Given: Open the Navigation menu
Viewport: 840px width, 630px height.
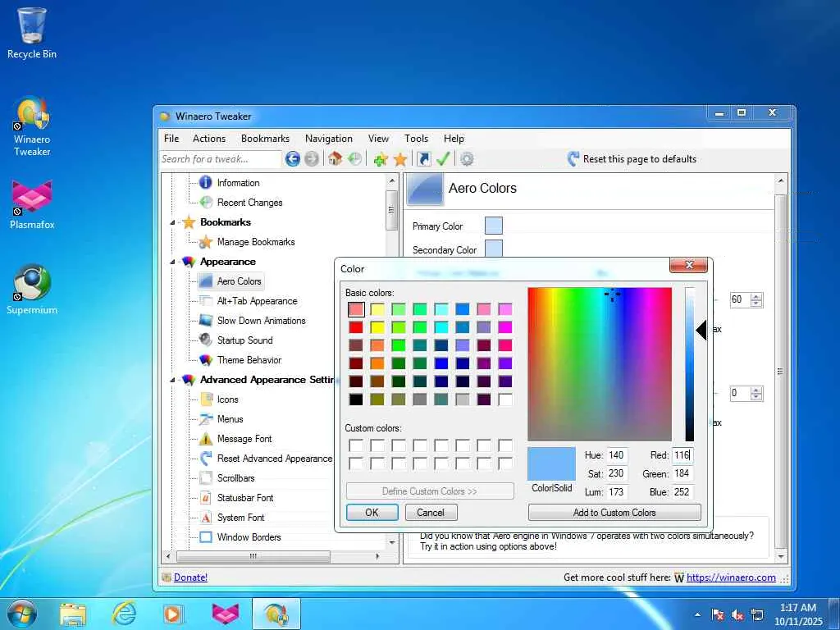Looking at the screenshot, I should [328, 138].
